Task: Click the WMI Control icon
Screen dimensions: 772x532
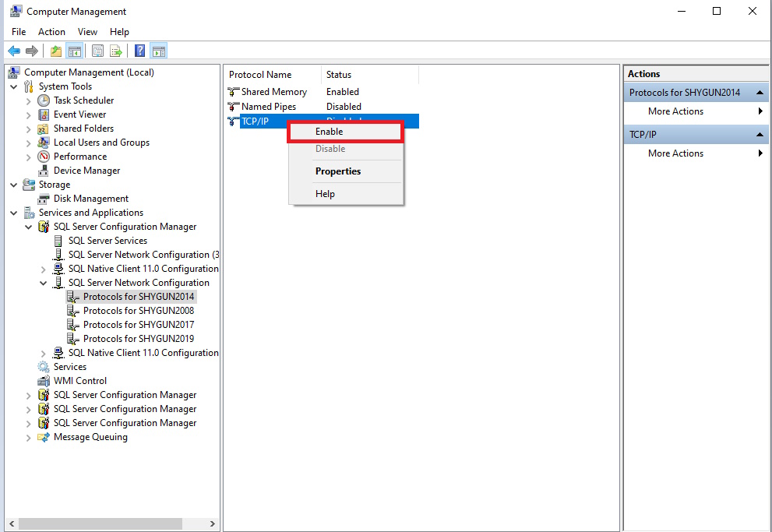Action: pos(44,381)
